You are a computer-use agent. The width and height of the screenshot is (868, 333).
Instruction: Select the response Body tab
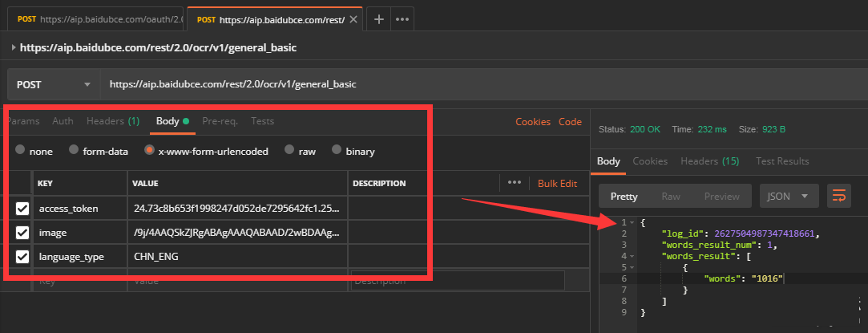[608, 161]
